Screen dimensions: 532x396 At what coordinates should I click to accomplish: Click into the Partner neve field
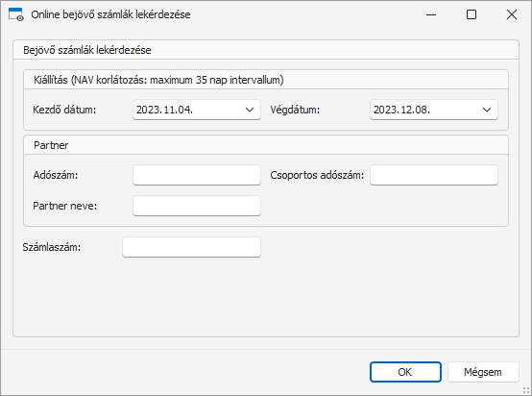click(197, 206)
